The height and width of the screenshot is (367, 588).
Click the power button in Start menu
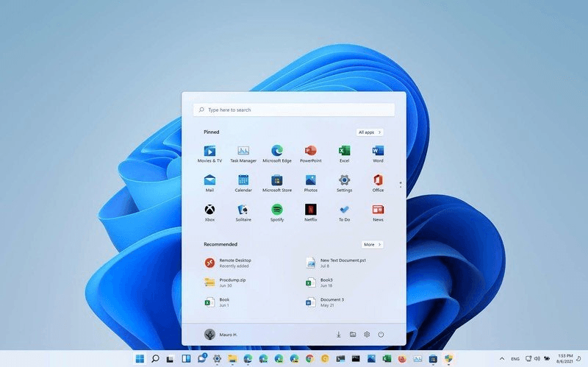click(381, 334)
